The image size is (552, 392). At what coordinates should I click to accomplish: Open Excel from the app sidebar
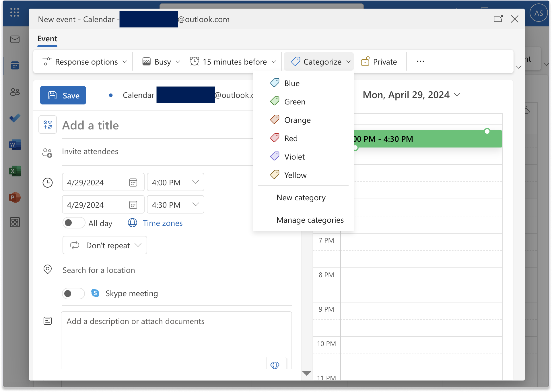[15, 171]
